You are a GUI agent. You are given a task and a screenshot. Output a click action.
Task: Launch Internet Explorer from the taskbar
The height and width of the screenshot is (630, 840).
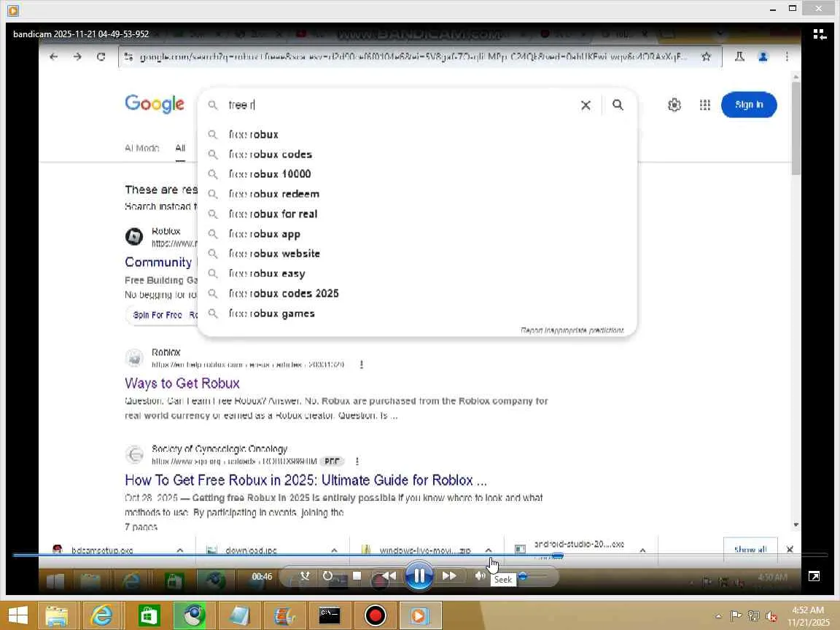point(101,615)
